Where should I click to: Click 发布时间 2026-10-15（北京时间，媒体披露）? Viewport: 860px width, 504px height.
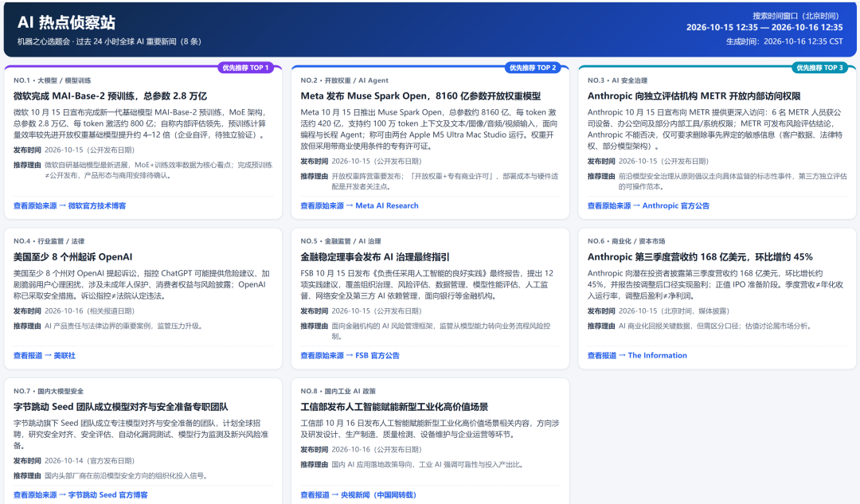pyautogui.click(x=658, y=311)
